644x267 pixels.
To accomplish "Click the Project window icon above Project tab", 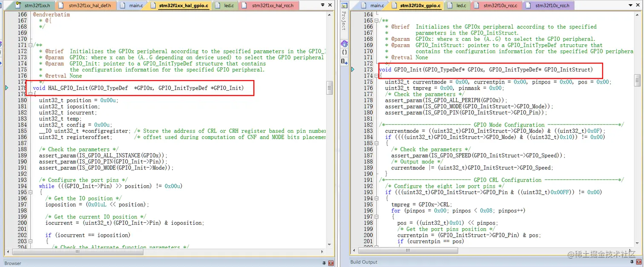I will coord(345,6).
